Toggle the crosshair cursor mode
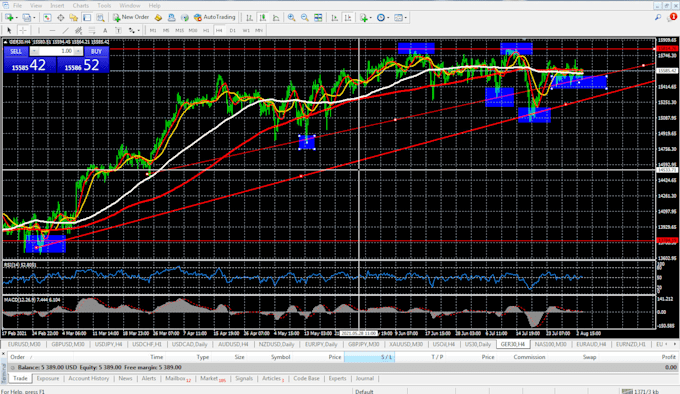680x394 pixels. pos(23,30)
